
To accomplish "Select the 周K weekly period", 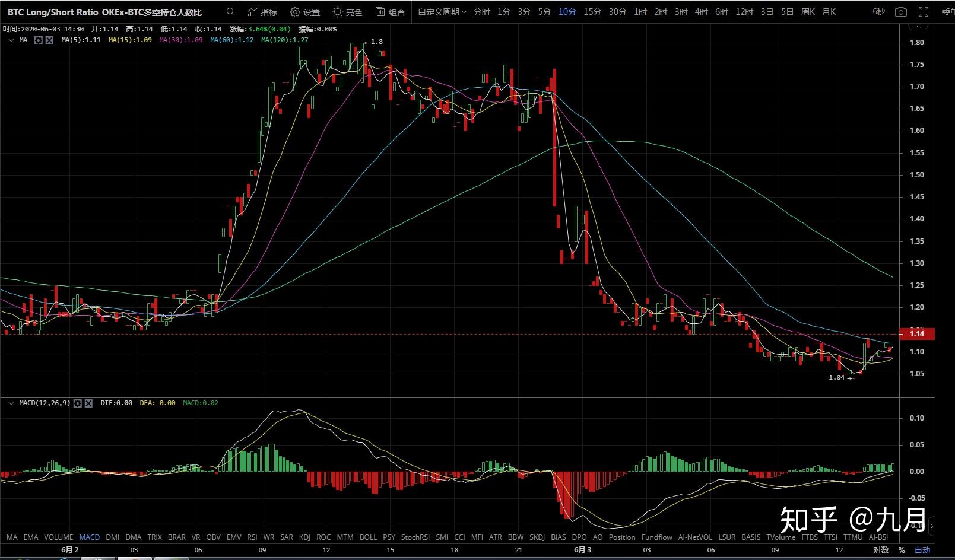I will coord(808,12).
